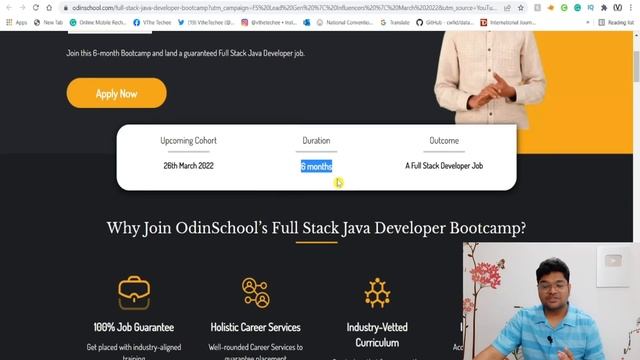Click the Industry-Vetted Curriculum hexagon icon
This screenshot has width=640, height=360.
click(377, 293)
